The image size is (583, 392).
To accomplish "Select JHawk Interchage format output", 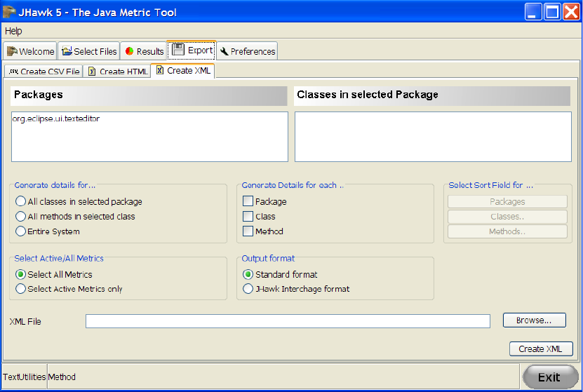I will pyautogui.click(x=296, y=289).
